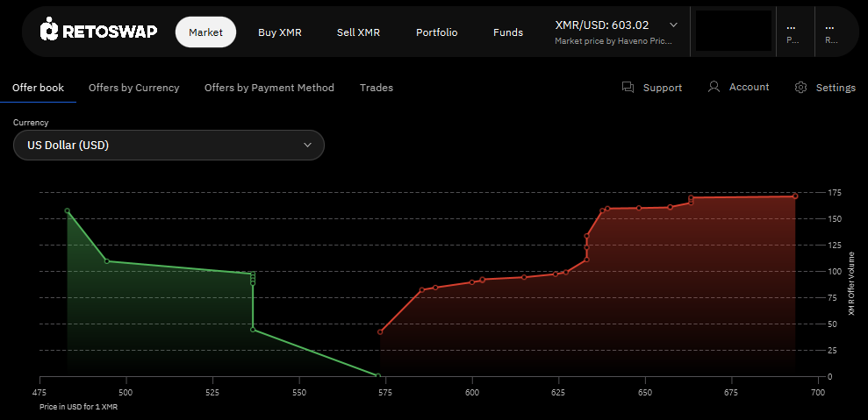This screenshot has height=420, width=868.
Task: Expand the XMR/USD market price dropdown
Action: click(x=673, y=25)
